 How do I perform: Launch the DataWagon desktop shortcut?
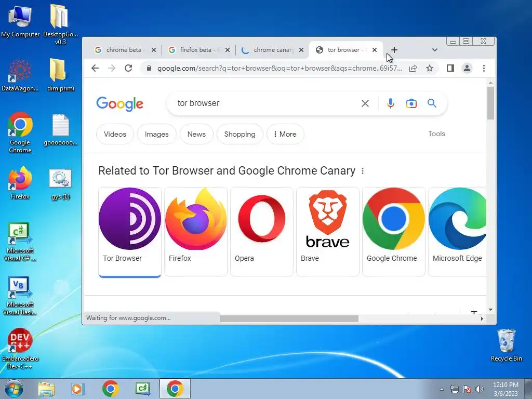click(20, 75)
